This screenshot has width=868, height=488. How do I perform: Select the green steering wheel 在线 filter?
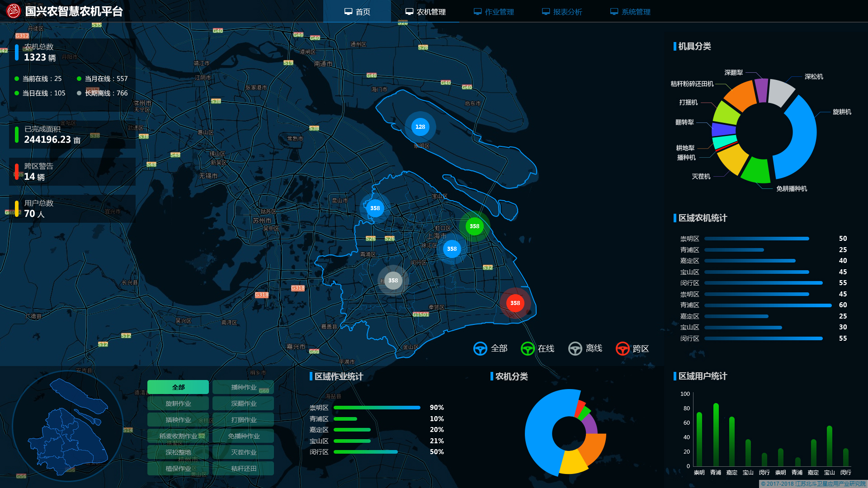point(528,349)
